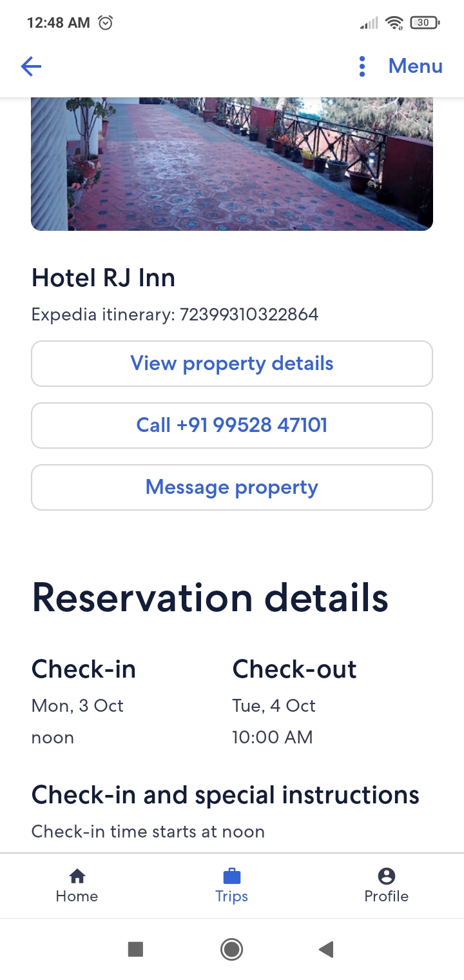Open the Menu text link
464x980 pixels.
415,66
